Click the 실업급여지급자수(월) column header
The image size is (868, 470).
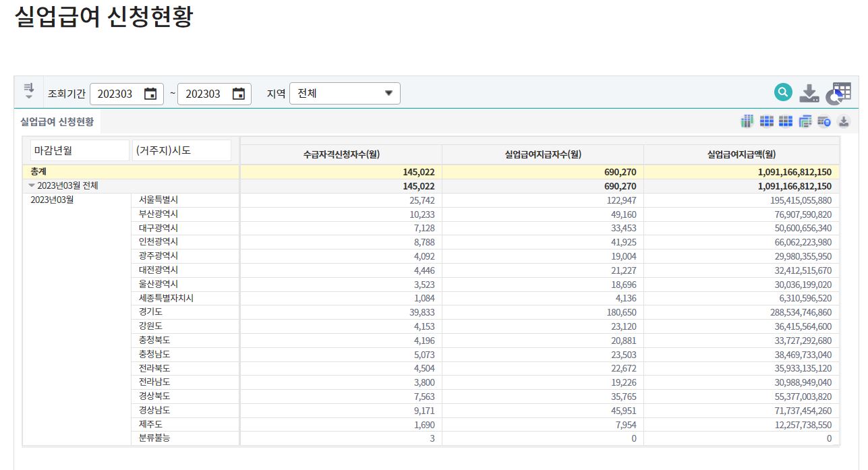pos(543,154)
